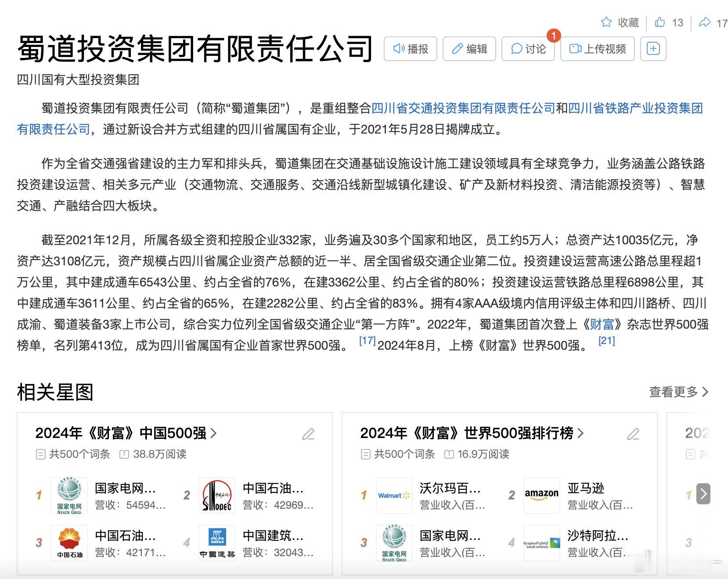
Task: Click 38.8万阅读 read count
Action: coord(160,454)
